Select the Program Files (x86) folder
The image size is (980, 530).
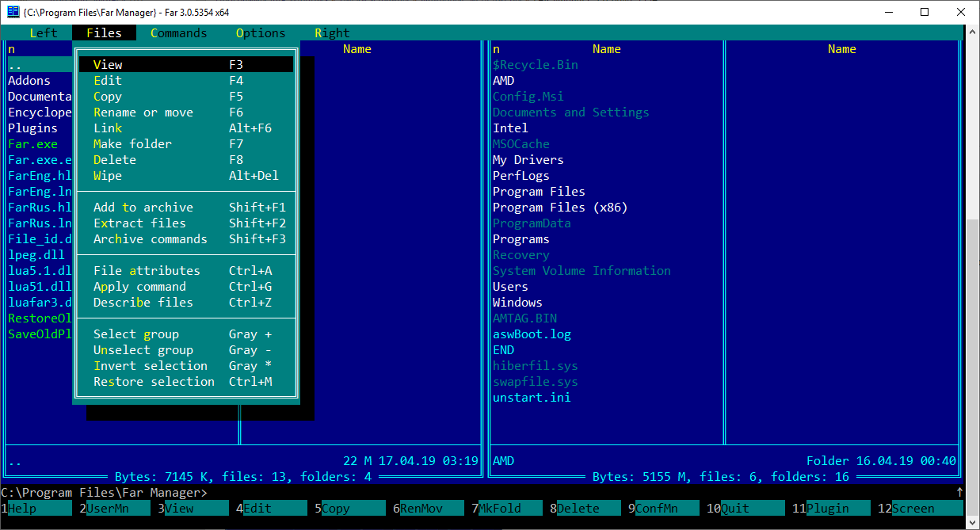coord(559,208)
